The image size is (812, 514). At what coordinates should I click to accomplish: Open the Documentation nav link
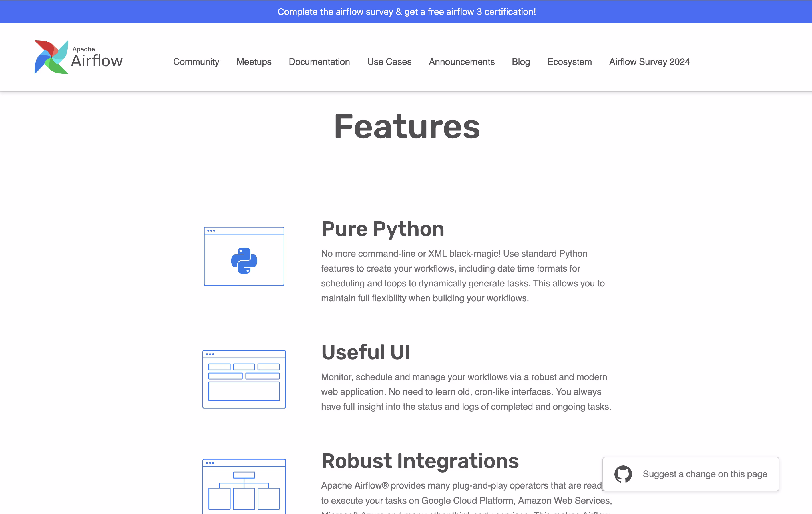pos(319,62)
